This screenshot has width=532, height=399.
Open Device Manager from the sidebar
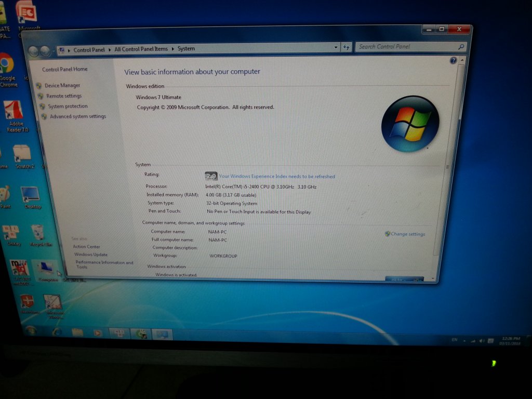pyautogui.click(x=62, y=86)
